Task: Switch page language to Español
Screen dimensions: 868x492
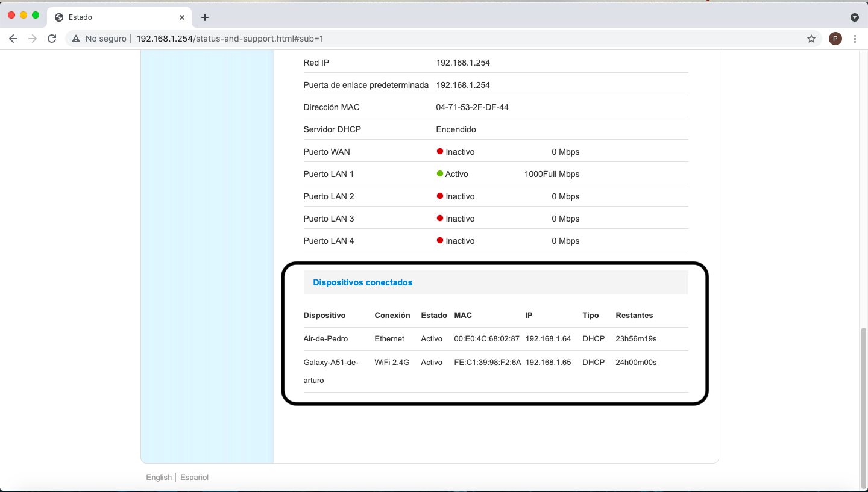Action: pos(194,477)
